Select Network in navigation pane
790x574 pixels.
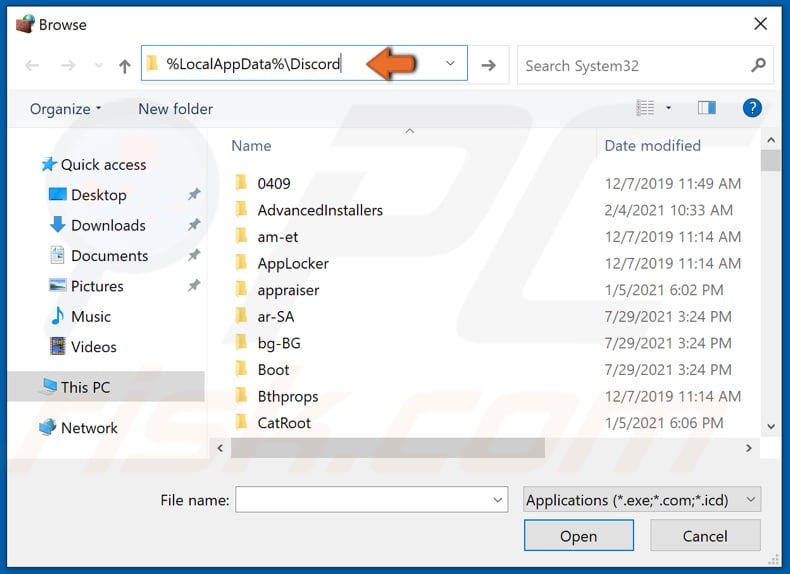point(89,428)
